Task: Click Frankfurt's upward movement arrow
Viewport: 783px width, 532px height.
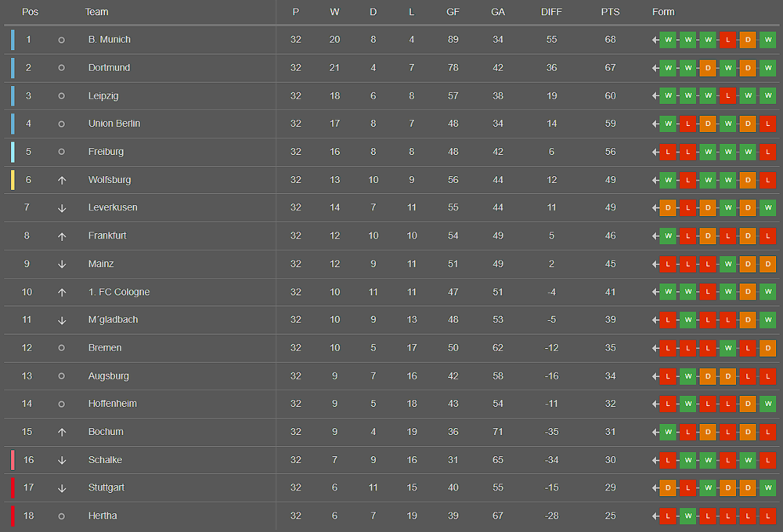Action: 62,236
